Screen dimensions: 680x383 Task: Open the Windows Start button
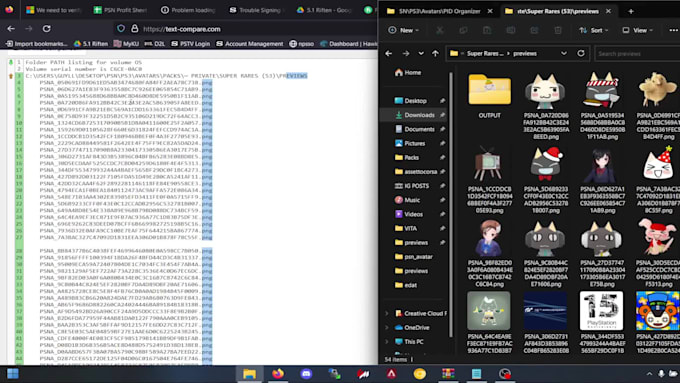13,373
